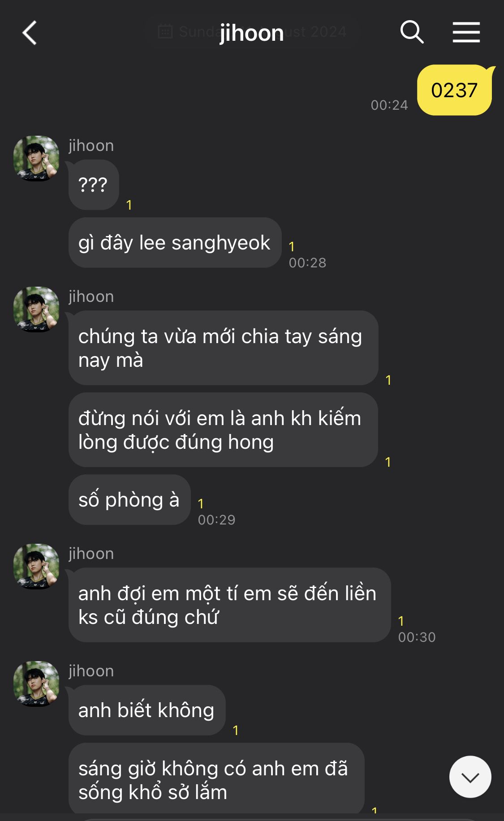Select the yellow "0237" message bubble
Screen dimensions: 504x821
[x=454, y=90]
